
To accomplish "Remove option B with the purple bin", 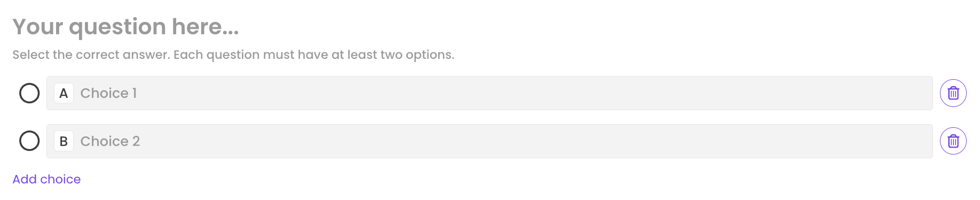I will pyautogui.click(x=953, y=141).
